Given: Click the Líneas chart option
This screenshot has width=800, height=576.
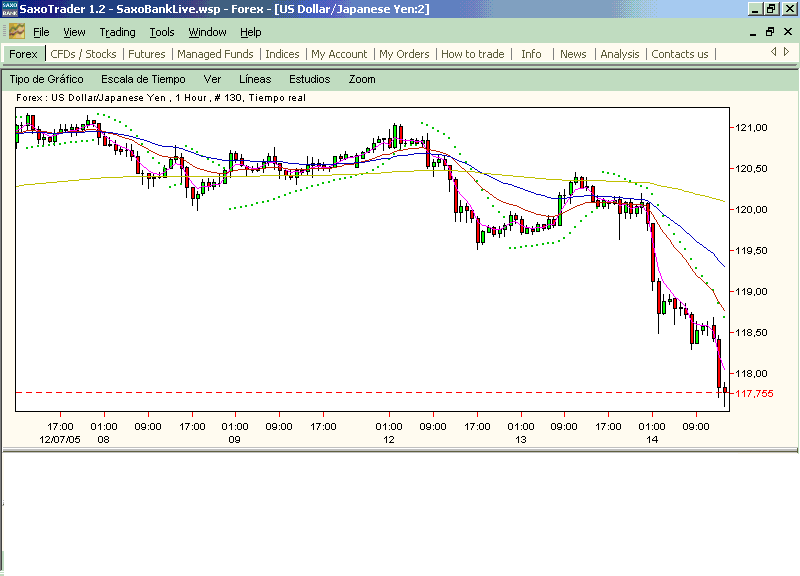Looking at the screenshot, I should pyautogui.click(x=255, y=79).
